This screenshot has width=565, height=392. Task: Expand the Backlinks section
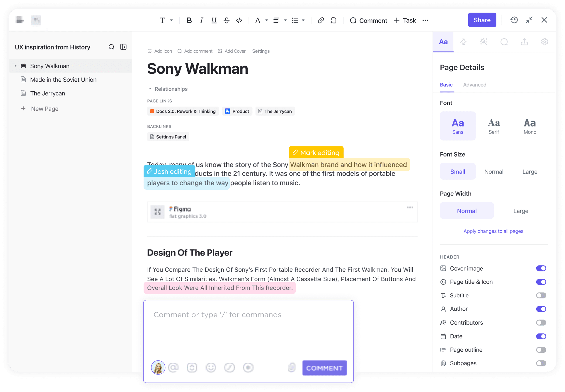(x=159, y=126)
